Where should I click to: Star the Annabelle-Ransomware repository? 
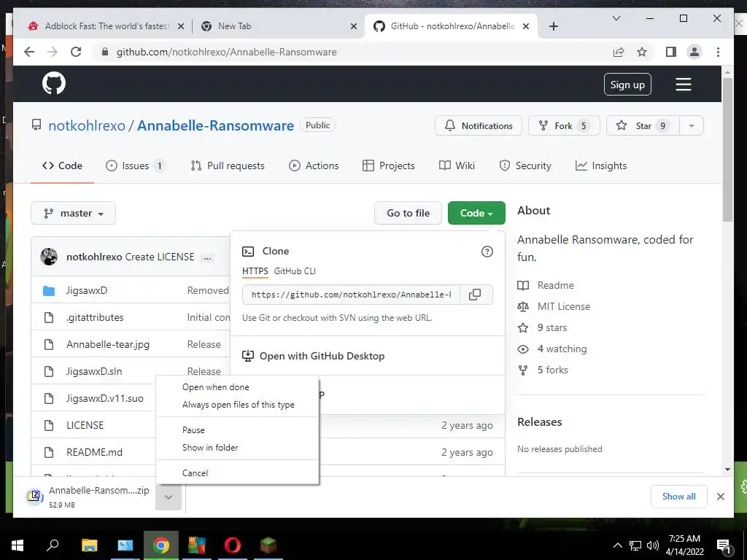pos(643,125)
